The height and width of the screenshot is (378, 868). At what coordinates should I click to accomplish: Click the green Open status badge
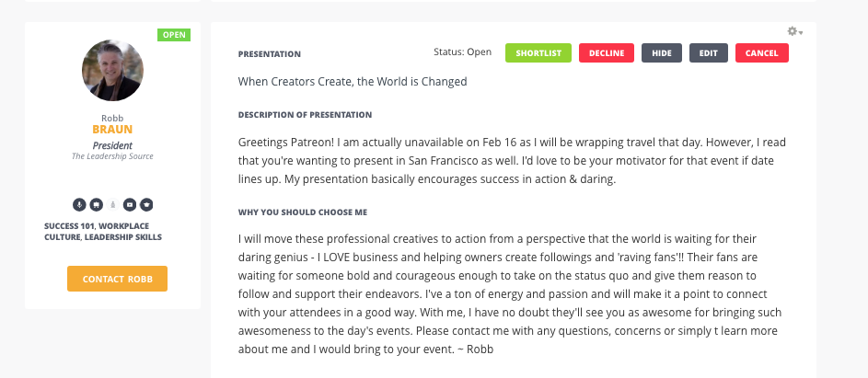pyautogui.click(x=174, y=35)
